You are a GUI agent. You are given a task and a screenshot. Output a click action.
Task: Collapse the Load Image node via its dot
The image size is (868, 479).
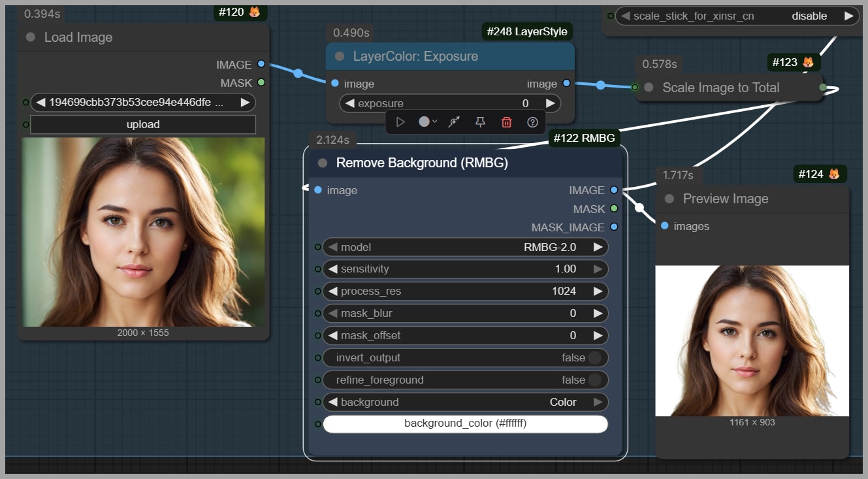pyautogui.click(x=31, y=37)
